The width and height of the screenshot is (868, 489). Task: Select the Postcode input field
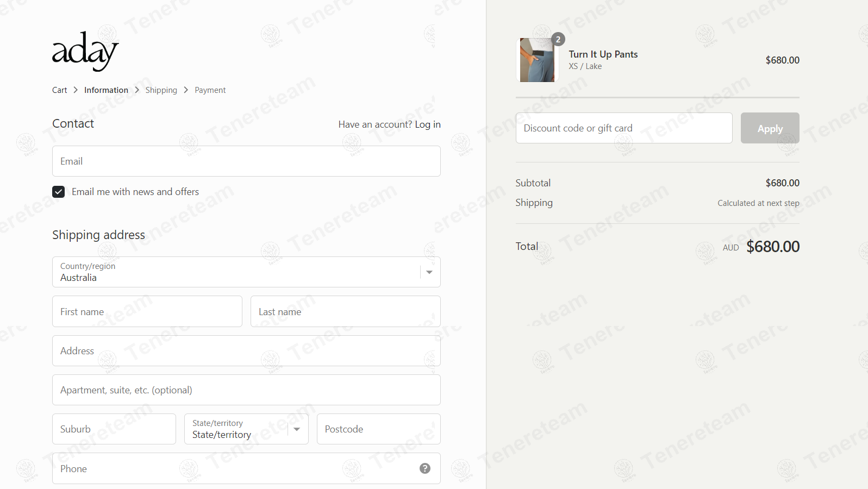click(x=379, y=429)
